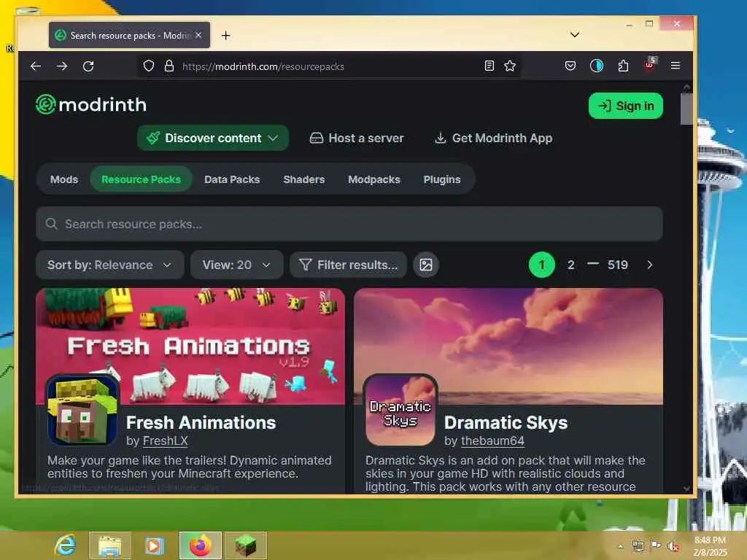Viewport: 747px width, 560px height.
Task: Open the Pocket save icon
Action: click(570, 66)
